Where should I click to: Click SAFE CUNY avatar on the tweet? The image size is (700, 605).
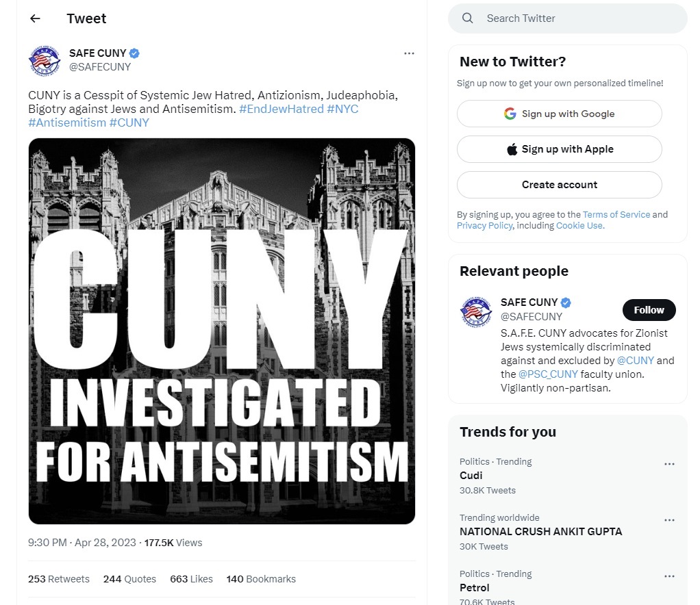[45, 60]
